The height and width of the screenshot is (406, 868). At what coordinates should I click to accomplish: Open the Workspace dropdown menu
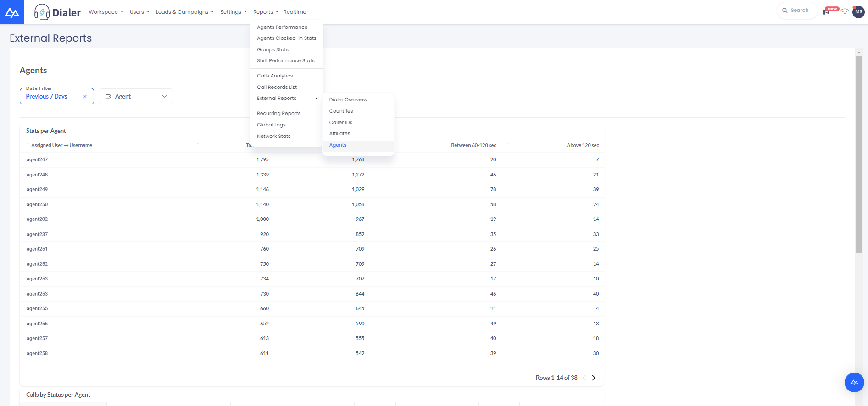106,12
